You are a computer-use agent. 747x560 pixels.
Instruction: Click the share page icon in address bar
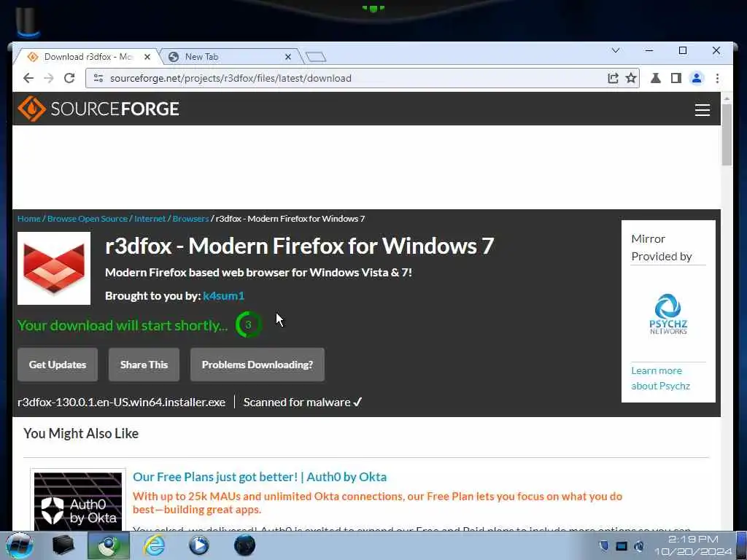613,78
